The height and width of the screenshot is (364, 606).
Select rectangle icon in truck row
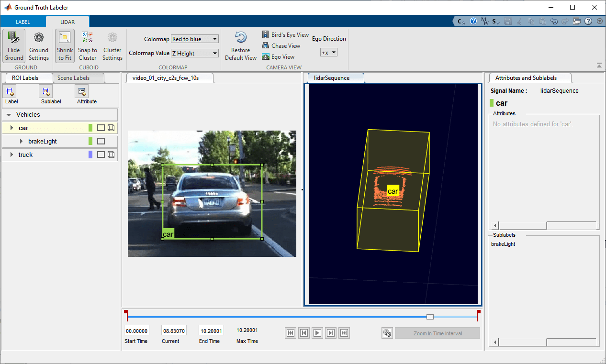point(101,154)
